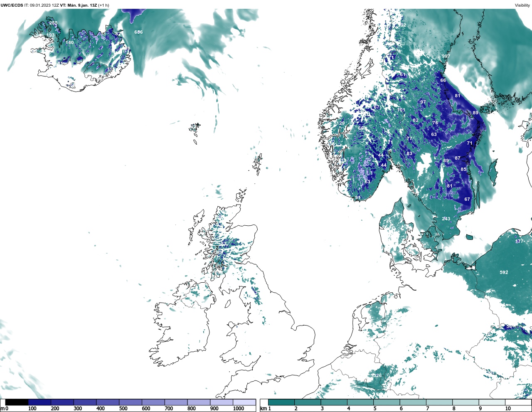Click the '255' value in northwest Iceland

tap(53, 23)
